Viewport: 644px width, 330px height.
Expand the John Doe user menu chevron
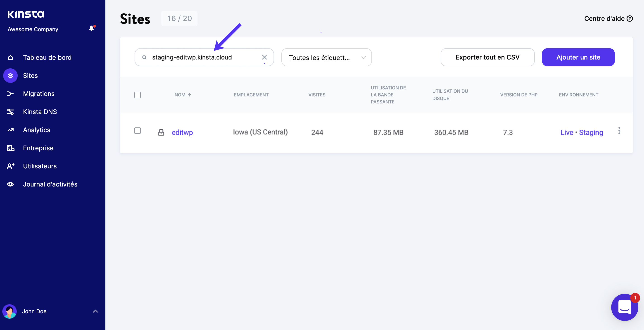(95, 311)
